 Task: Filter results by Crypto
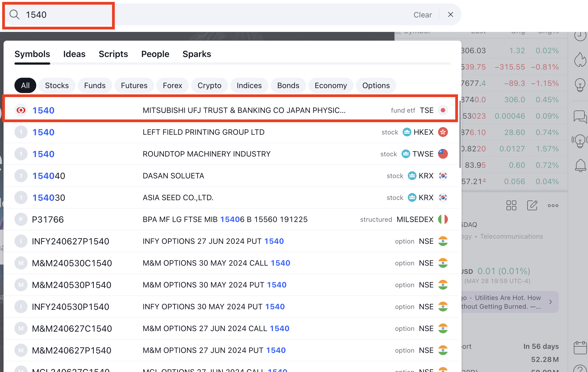tap(209, 85)
